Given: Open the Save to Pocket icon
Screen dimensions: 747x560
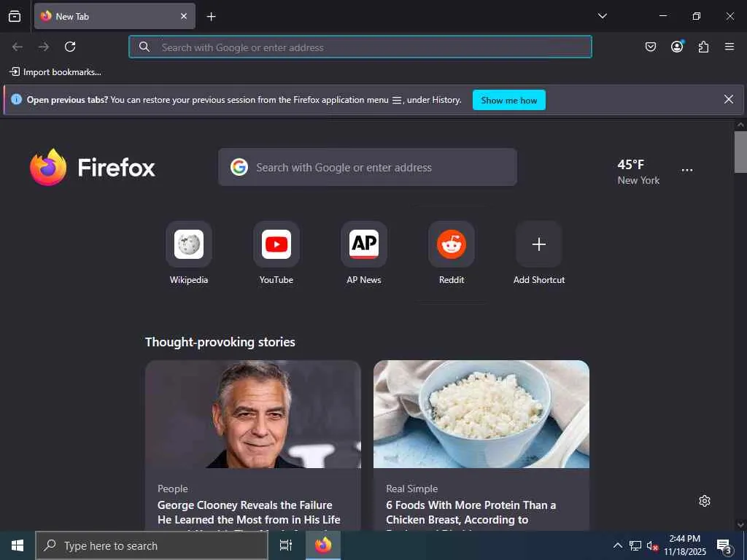Looking at the screenshot, I should [650, 47].
